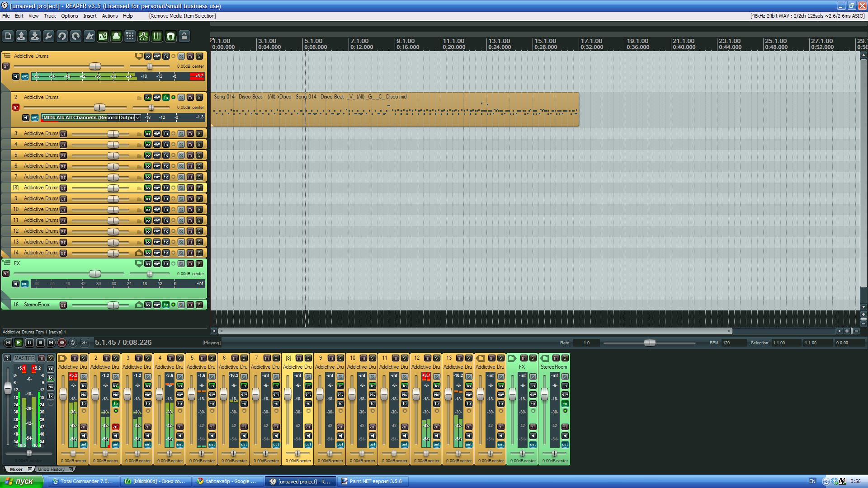868x488 pixels.
Task: Toggle input monitoring speaker on track 2
Action: click(26, 117)
